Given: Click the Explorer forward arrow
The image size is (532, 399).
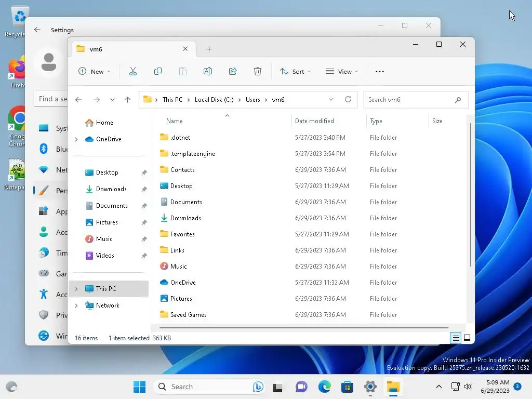Looking at the screenshot, I should point(97,100).
